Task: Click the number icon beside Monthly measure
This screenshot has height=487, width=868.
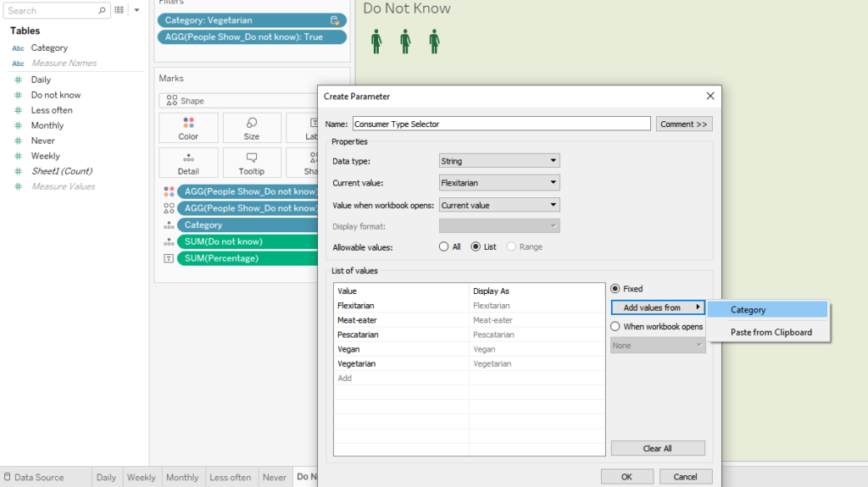Action: pyautogui.click(x=19, y=125)
